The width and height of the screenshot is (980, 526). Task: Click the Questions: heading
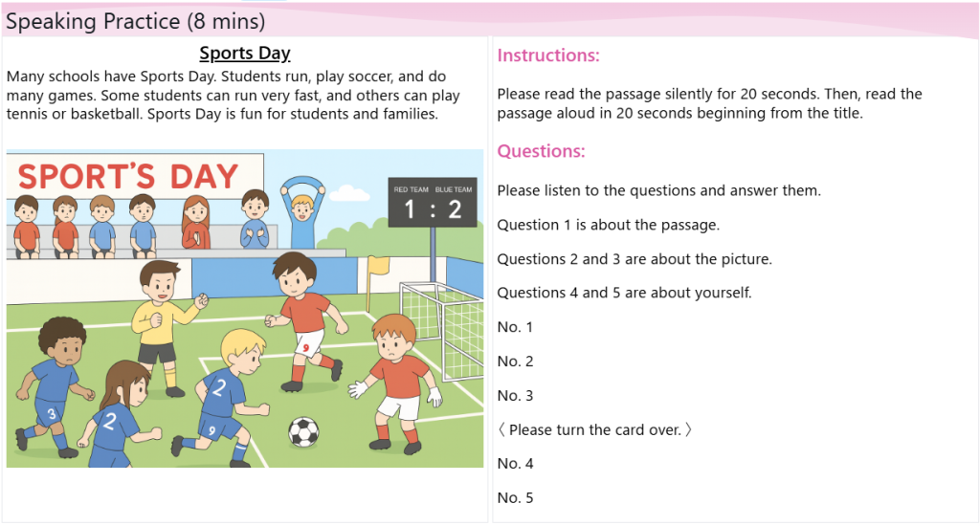point(541,151)
